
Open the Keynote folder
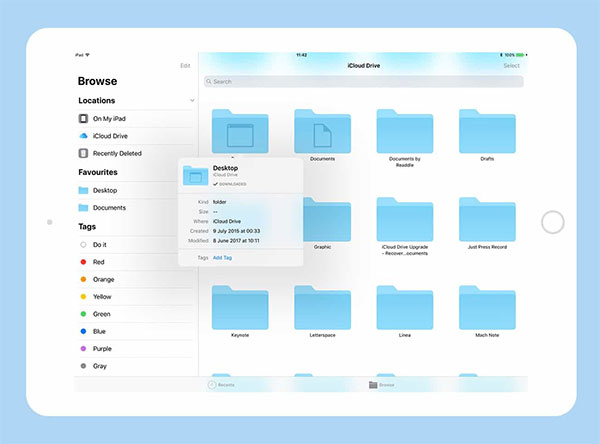(240, 308)
